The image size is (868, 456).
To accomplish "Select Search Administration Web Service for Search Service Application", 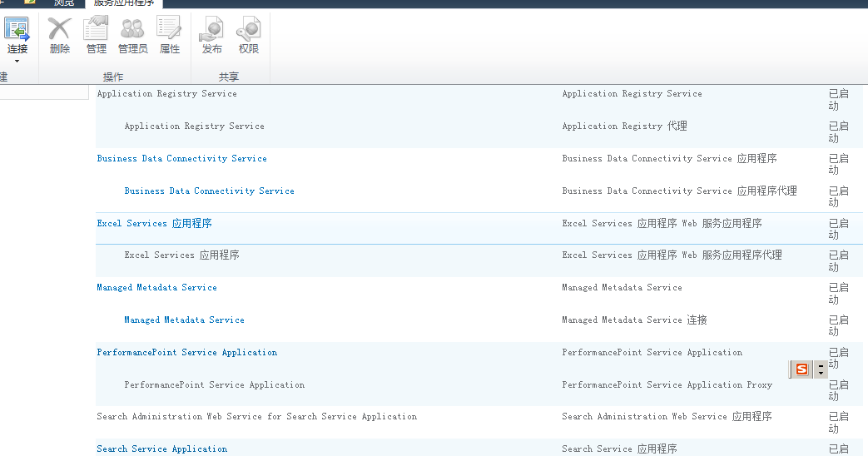I will pos(257,416).
